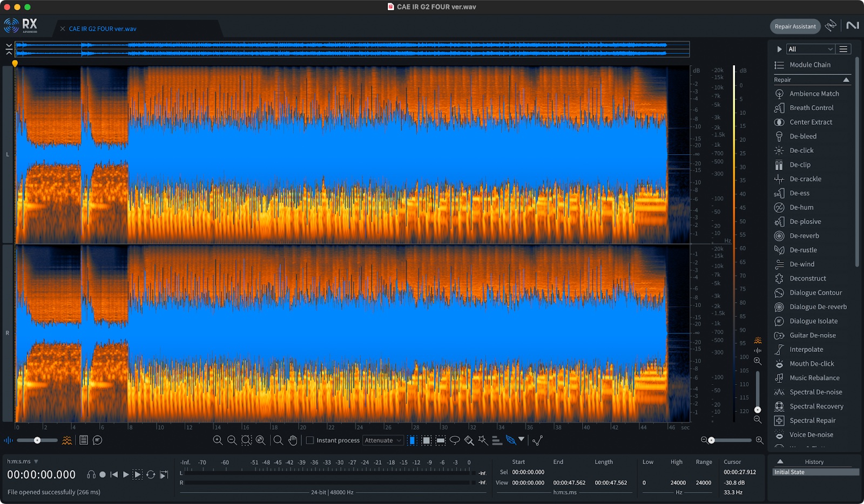Viewport: 864px width, 504px height.
Task: Open the Spectral De-noise module
Action: pos(815,392)
